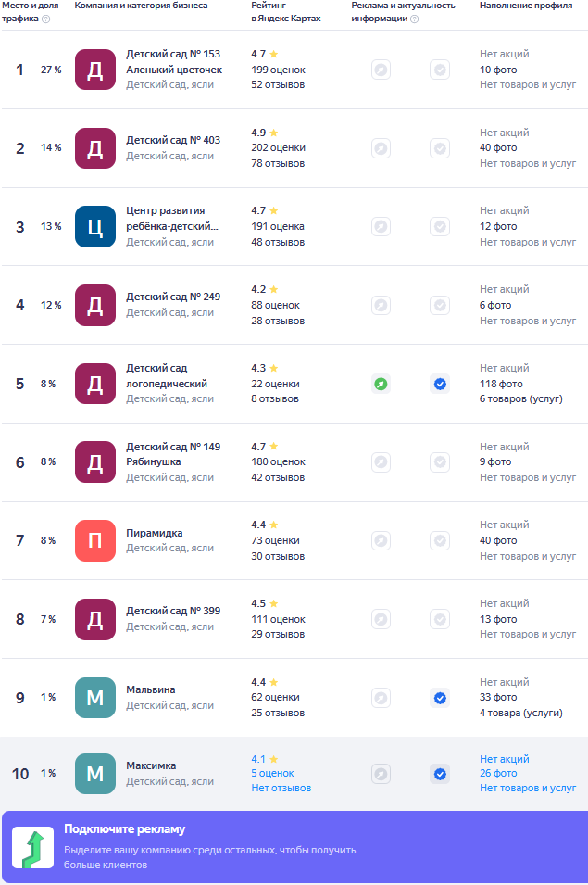Click the blue 'Ц' company avatar
The width and height of the screenshot is (588, 885).
[95, 226]
